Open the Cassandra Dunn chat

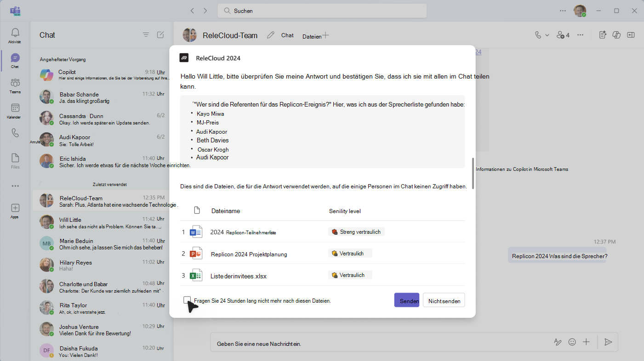tap(102, 118)
